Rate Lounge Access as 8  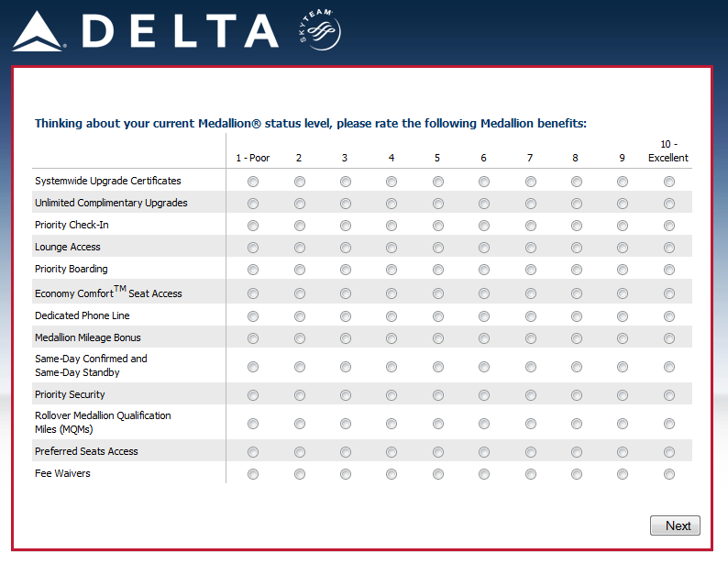(576, 248)
